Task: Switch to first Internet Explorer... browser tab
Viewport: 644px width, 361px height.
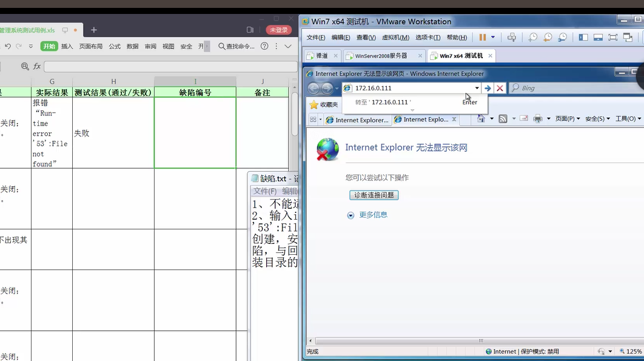Action: [x=357, y=120]
